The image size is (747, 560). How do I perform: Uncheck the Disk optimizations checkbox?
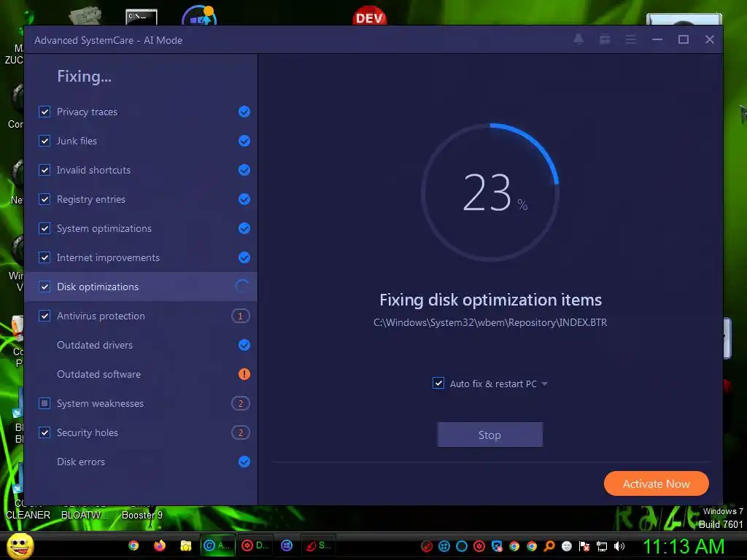coord(44,287)
